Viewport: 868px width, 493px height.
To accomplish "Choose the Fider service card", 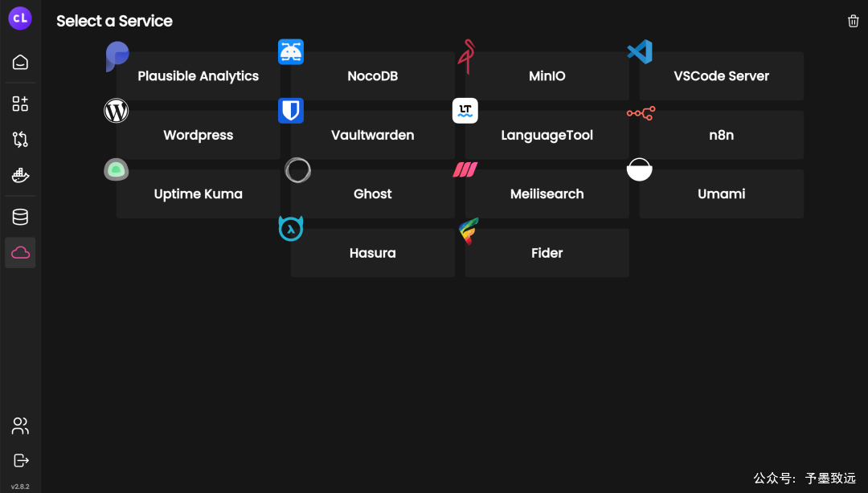I will click(547, 253).
